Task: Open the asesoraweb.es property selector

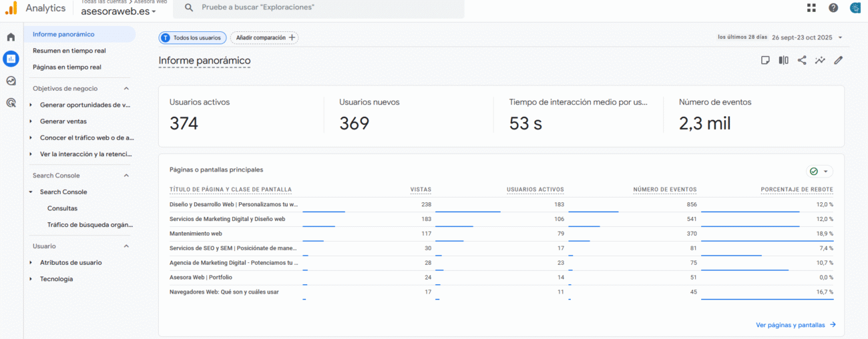Action: 119,11
